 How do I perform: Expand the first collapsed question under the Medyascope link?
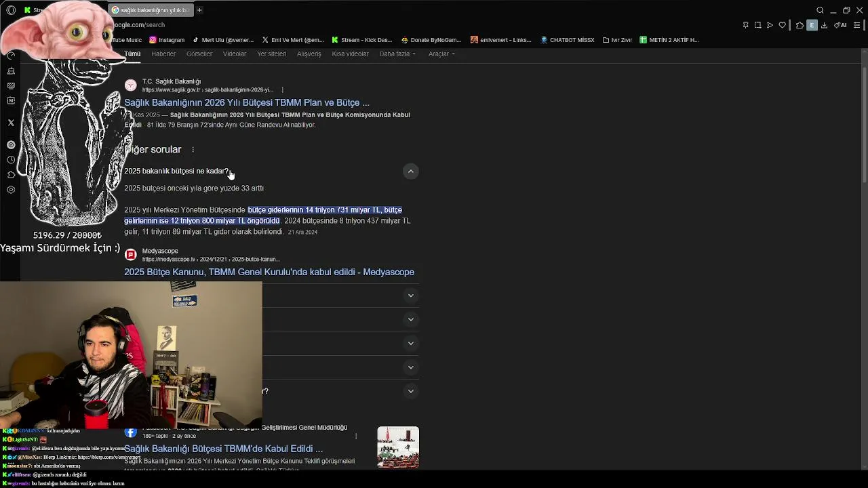click(410, 296)
